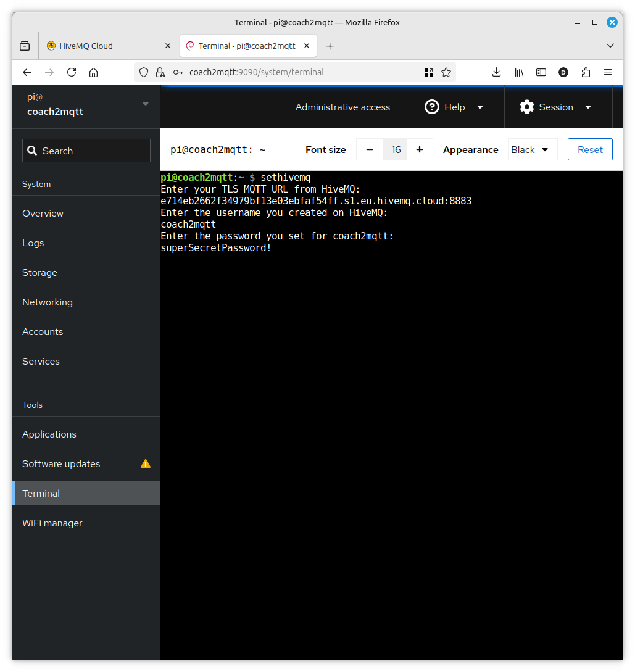Open Firefox downloads panel icon
The image size is (635, 672).
coord(496,72)
